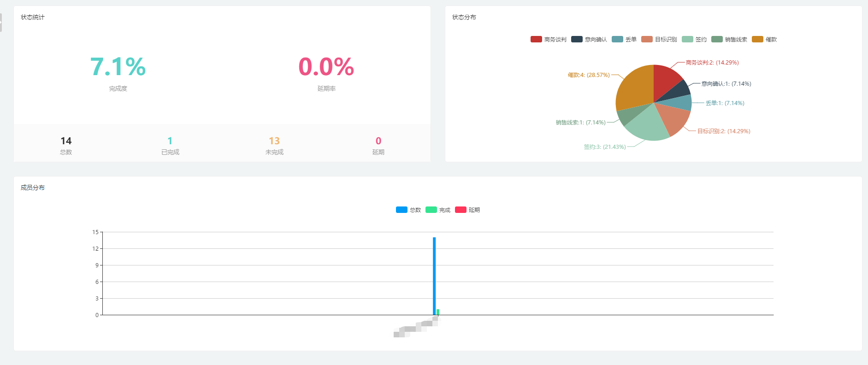
Task: Toggle the 商务谈判 legend in pie chart
Action: pos(548,39)
